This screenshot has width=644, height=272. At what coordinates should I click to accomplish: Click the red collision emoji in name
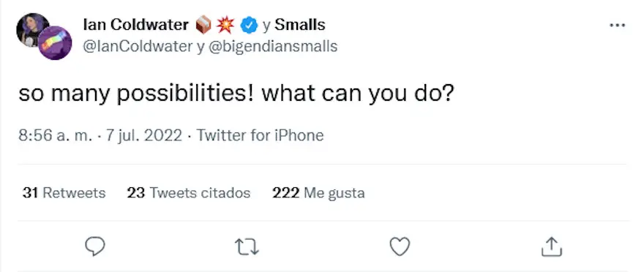click(x=225, y=26)
